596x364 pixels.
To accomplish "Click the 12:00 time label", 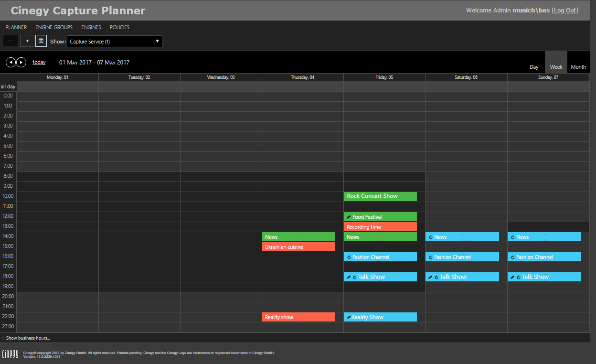I will coord(8,216).
